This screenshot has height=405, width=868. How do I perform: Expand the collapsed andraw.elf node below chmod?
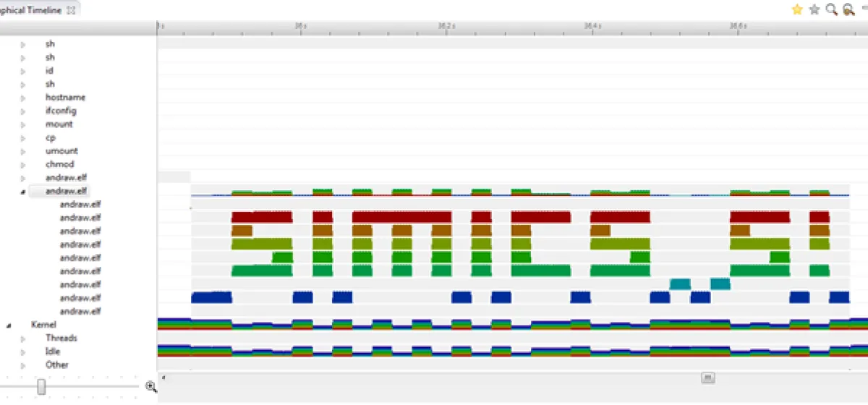(x=23, y=178)
